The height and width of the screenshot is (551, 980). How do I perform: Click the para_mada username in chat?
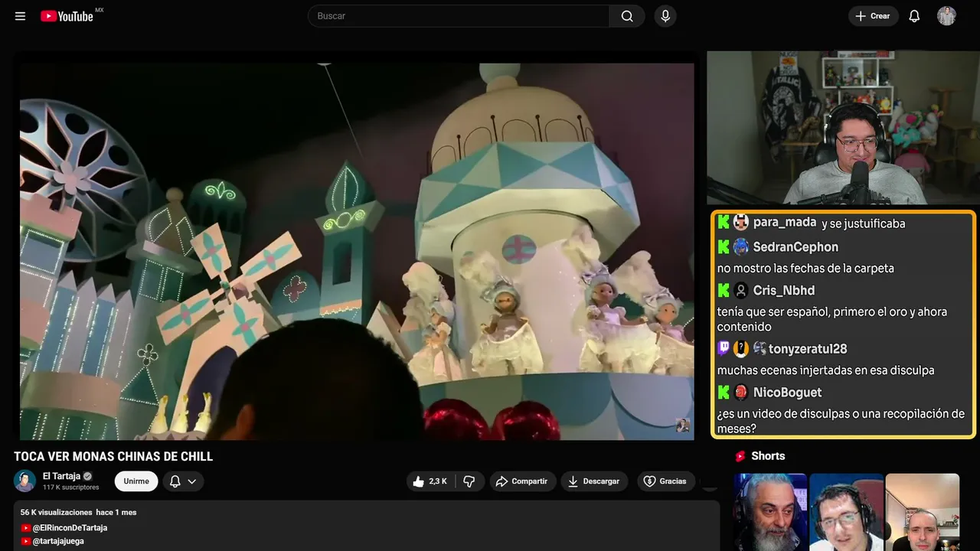pos(785,223)
